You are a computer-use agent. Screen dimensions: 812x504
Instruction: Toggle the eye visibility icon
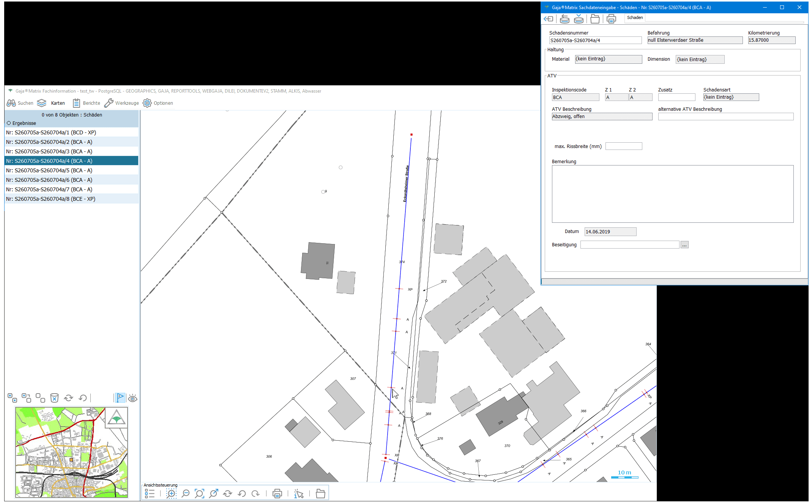(132, 398)
